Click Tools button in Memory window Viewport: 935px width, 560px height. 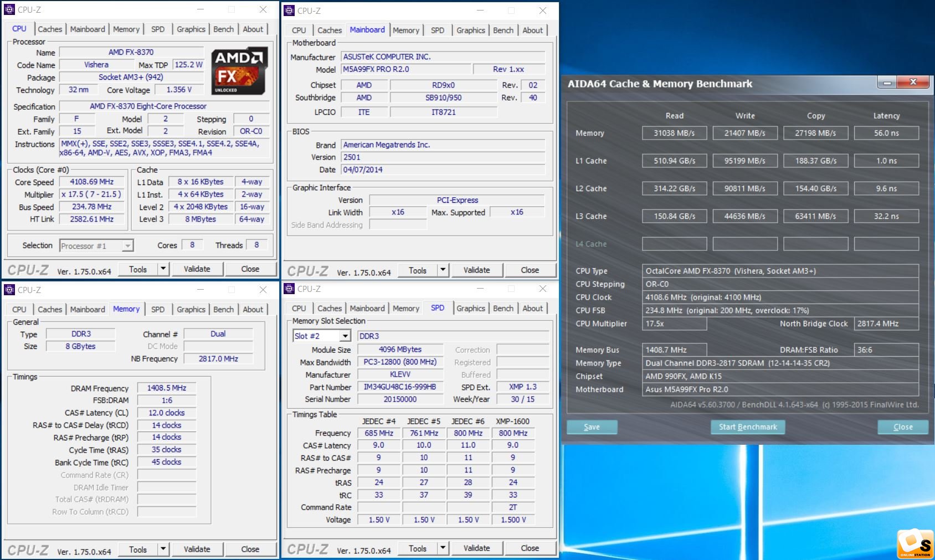click(x=138, y=549)
